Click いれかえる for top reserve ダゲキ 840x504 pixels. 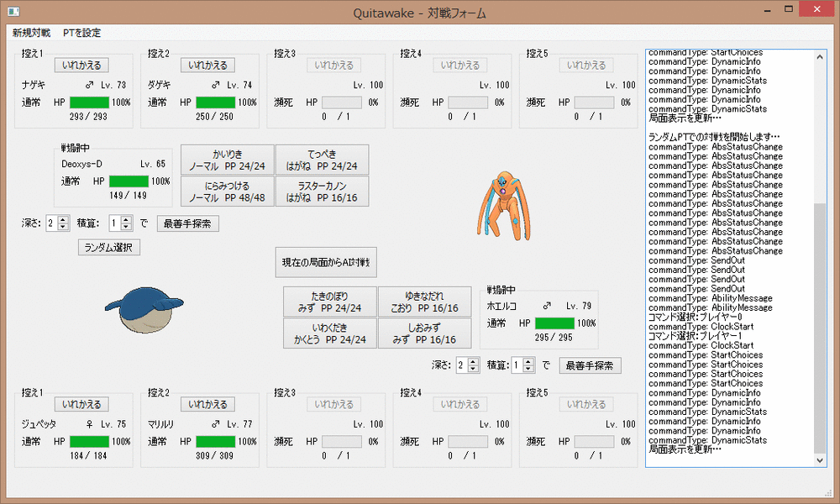(207, 66)
